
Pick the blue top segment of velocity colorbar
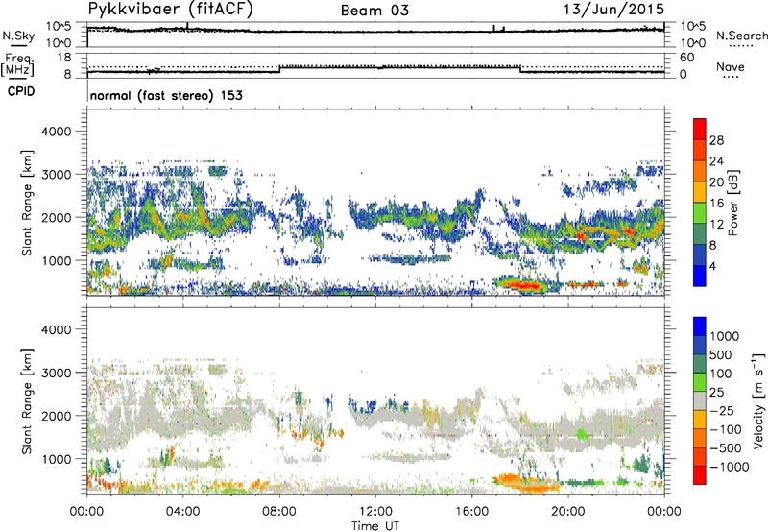pyautogui.click(x=700, y=326)
